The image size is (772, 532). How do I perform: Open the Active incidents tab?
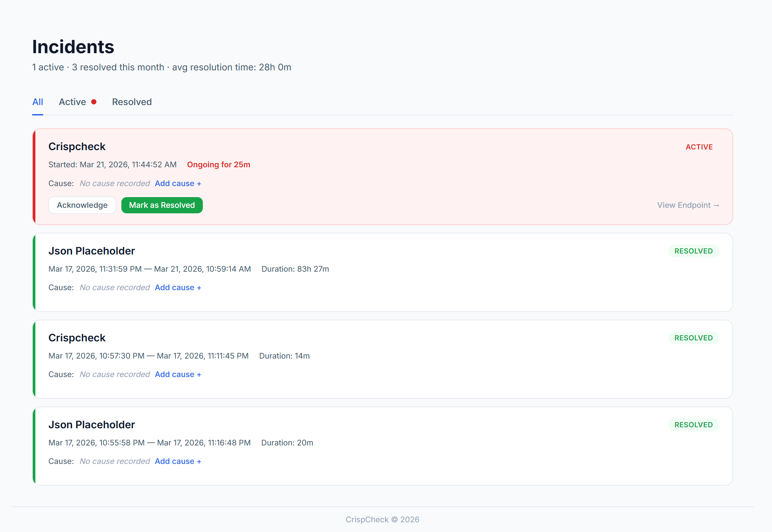pyautogui.click(x=72, y=102)
